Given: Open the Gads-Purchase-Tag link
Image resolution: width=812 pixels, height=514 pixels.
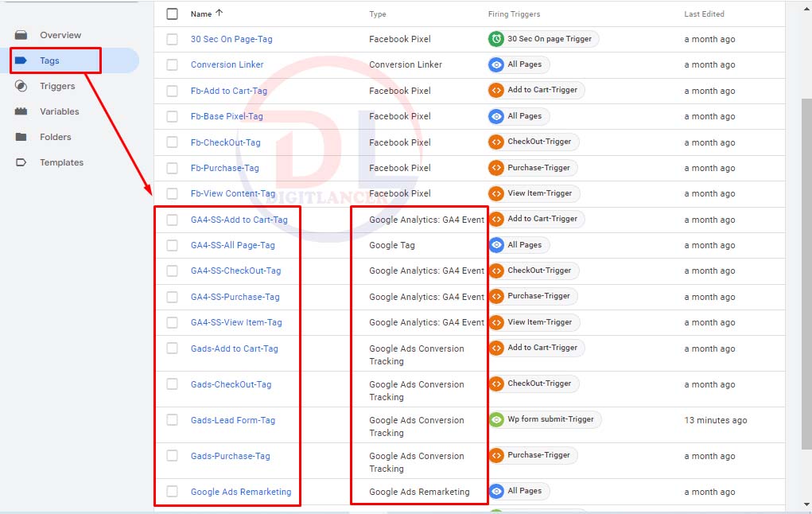Looking at the screenshot, I should click(231, 456).
